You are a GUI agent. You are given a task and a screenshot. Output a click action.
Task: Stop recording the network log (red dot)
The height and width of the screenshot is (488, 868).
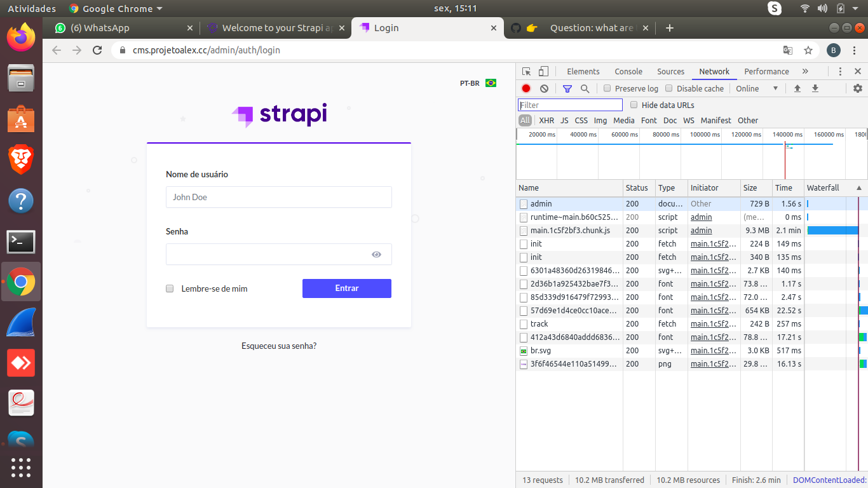pos(526,88)
